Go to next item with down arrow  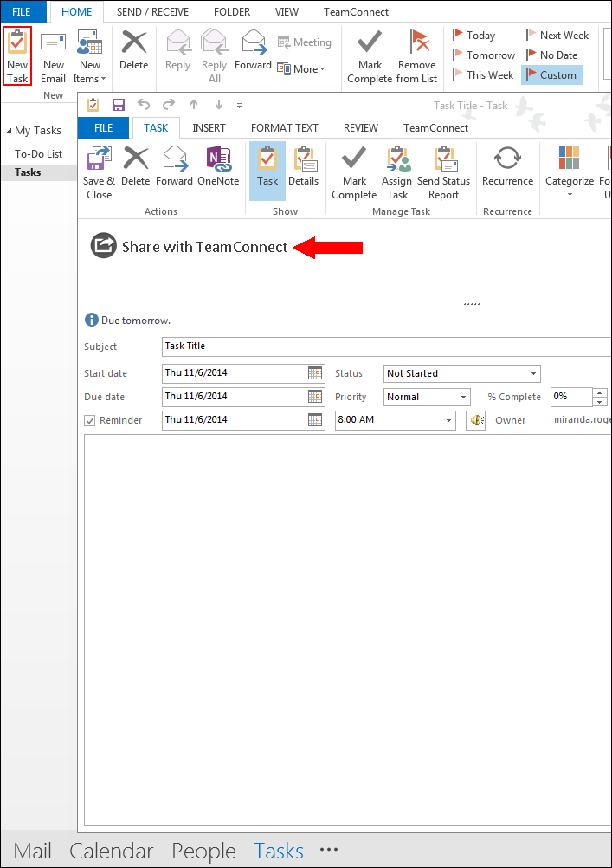(218, 105)
